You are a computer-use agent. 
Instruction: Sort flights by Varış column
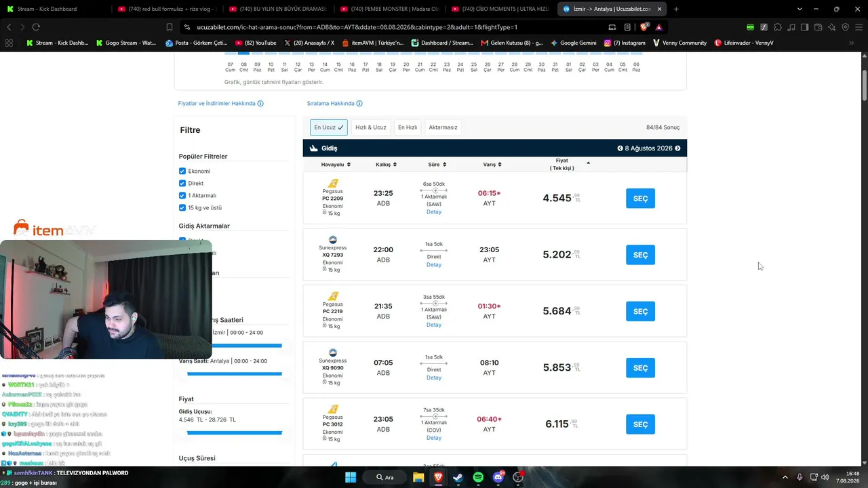coord(492,165)
